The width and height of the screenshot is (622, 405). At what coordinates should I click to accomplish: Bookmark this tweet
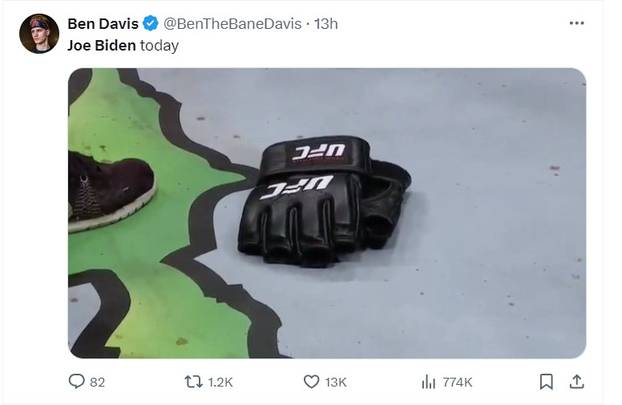pyautogui.click(x=546, y=382)
